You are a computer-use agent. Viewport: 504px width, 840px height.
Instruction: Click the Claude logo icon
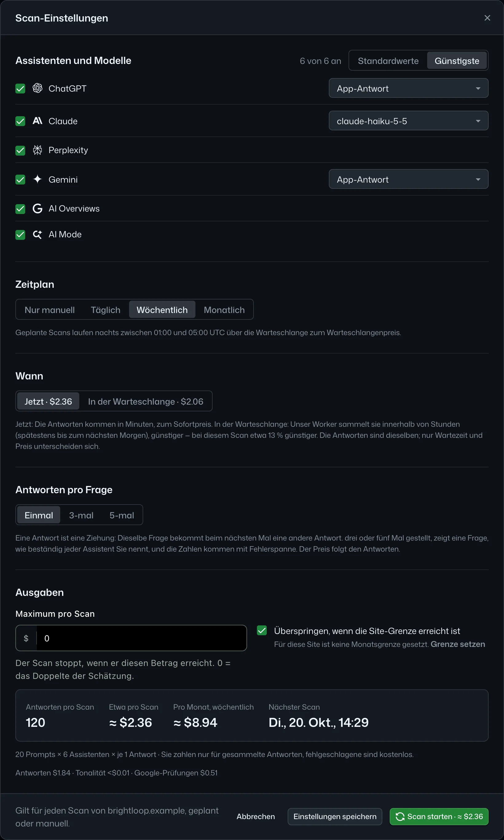click(37, 121)
